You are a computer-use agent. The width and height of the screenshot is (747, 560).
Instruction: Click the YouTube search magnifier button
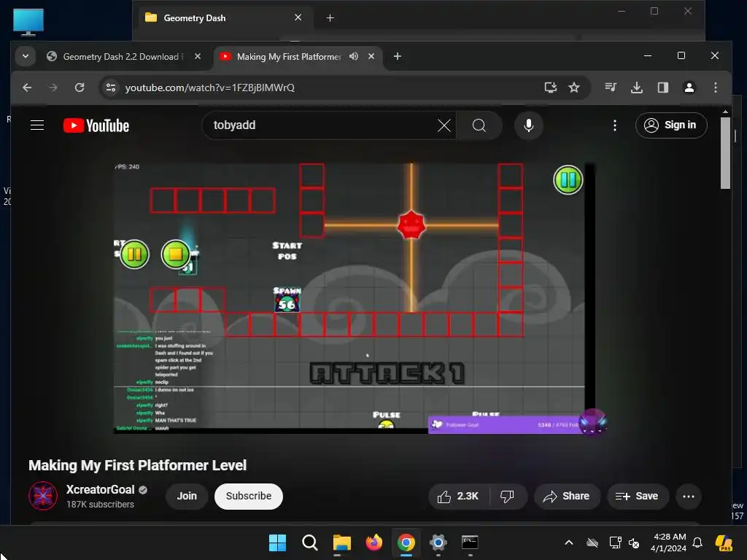click(479, 125)
